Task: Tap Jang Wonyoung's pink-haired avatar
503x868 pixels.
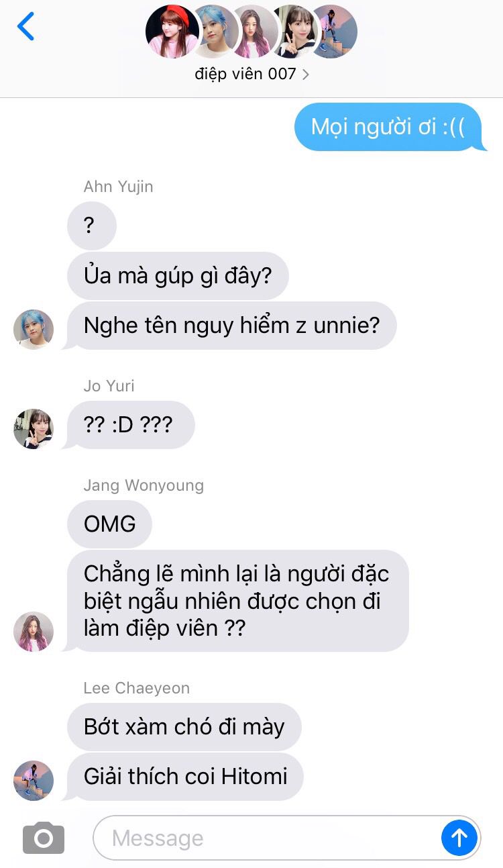Action: pos(34,632)
